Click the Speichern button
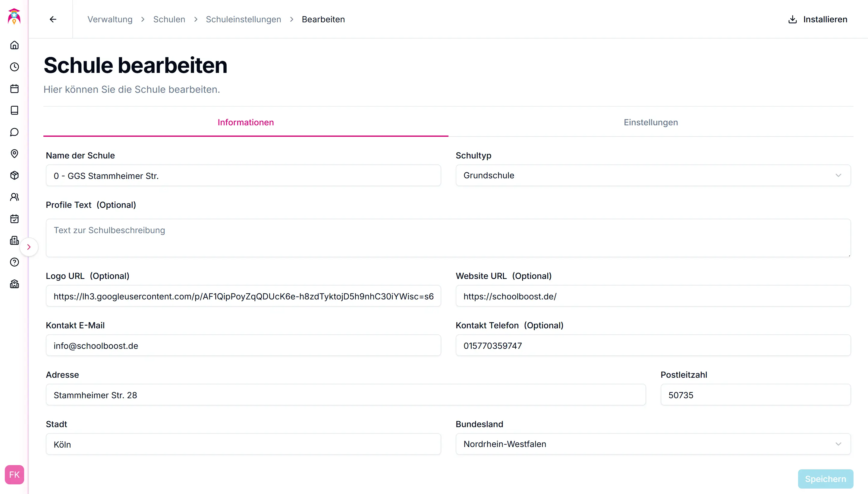Viewport: 868px width, 494px height. click(825, 479)
